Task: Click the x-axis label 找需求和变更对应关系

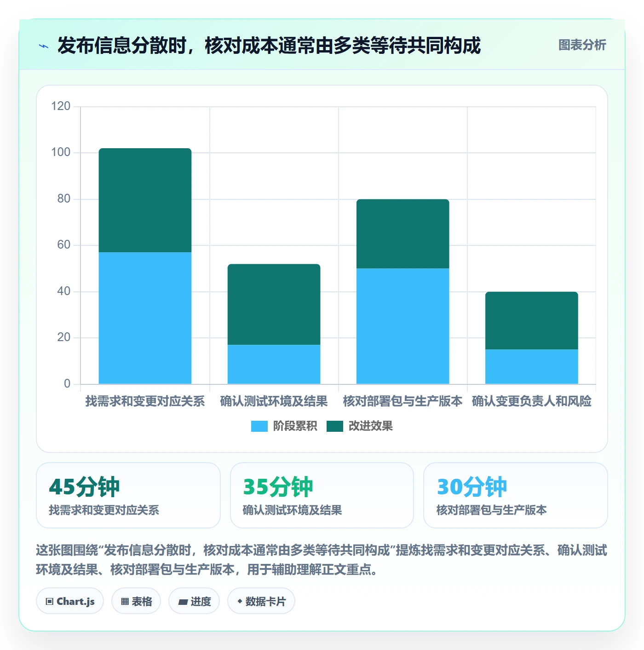Action: point(145,401)
